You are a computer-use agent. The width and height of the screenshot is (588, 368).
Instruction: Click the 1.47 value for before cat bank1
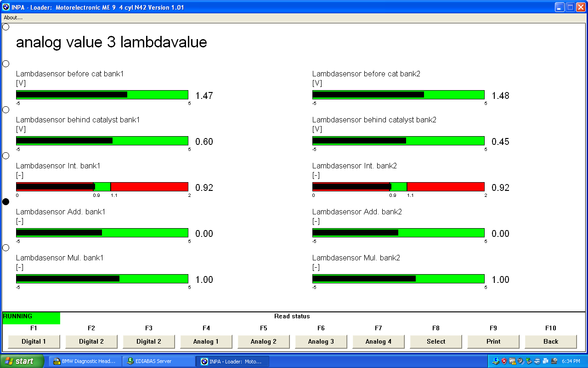(x=204, y=96)
